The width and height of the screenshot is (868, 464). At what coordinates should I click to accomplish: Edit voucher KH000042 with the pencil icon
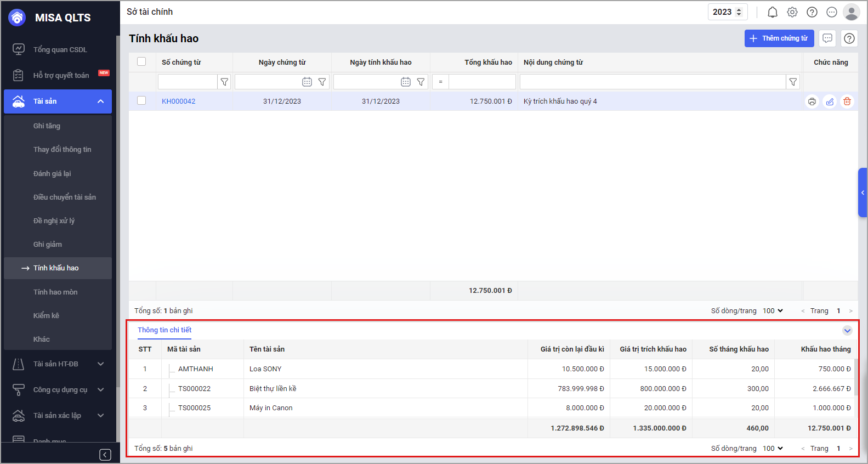(830, 101)
